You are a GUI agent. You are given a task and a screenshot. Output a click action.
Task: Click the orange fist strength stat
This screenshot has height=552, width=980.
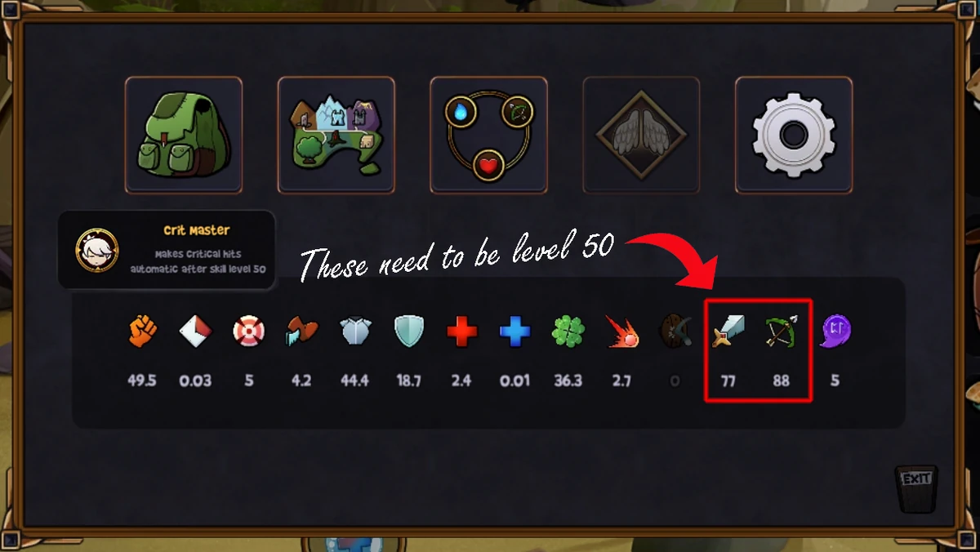[142, 331]
